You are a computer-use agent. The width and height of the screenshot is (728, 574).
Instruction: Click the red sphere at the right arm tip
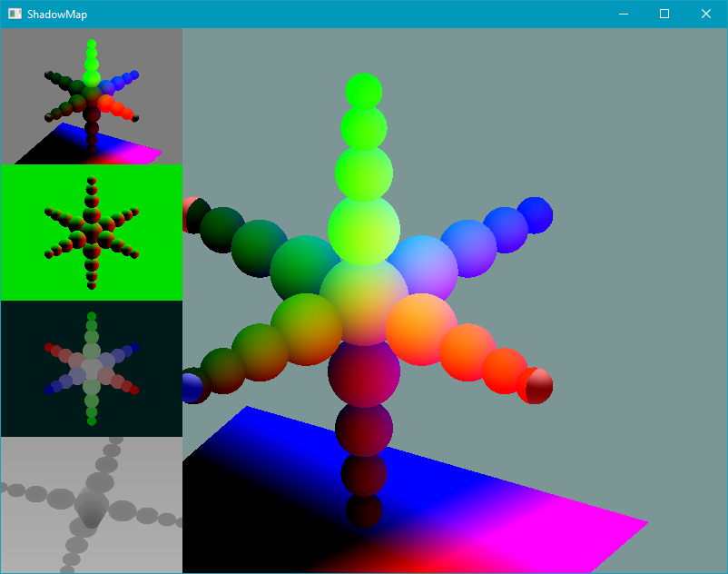click(536, 385)
